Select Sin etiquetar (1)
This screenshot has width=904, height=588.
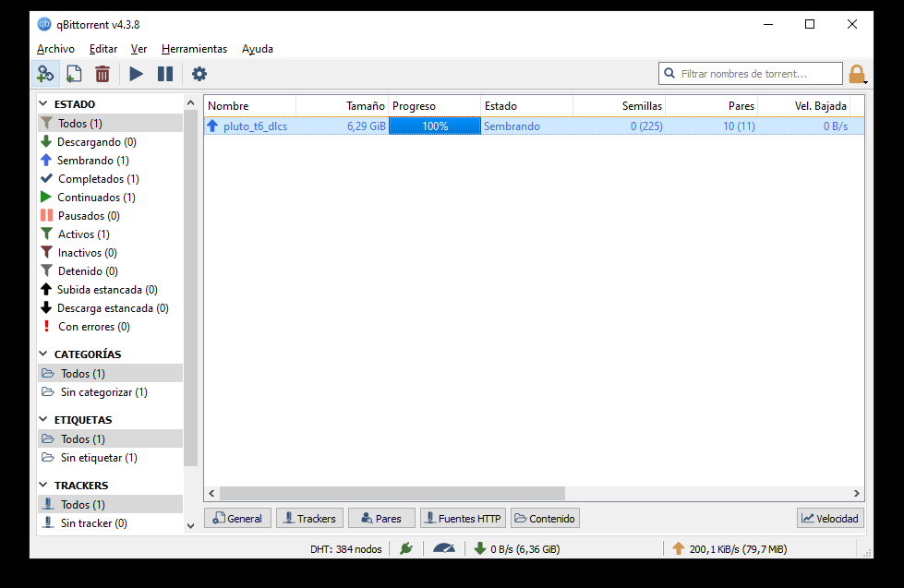coord(110,458)
